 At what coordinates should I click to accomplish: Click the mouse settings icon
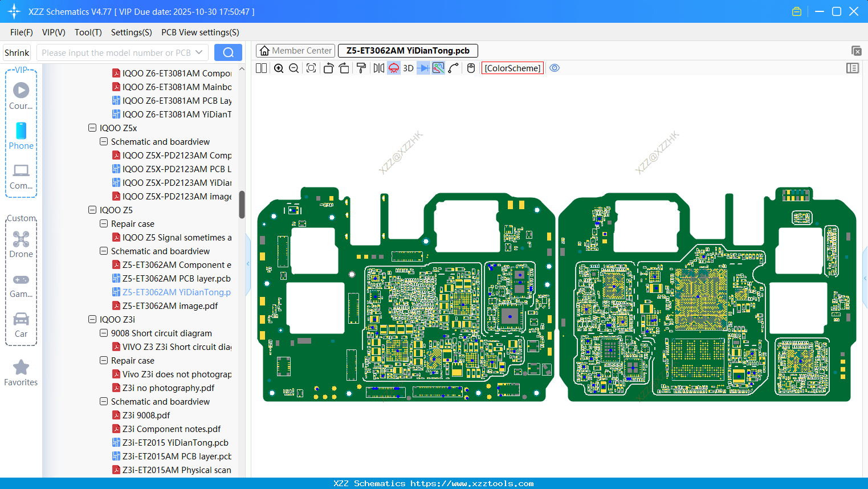[471, 68]
